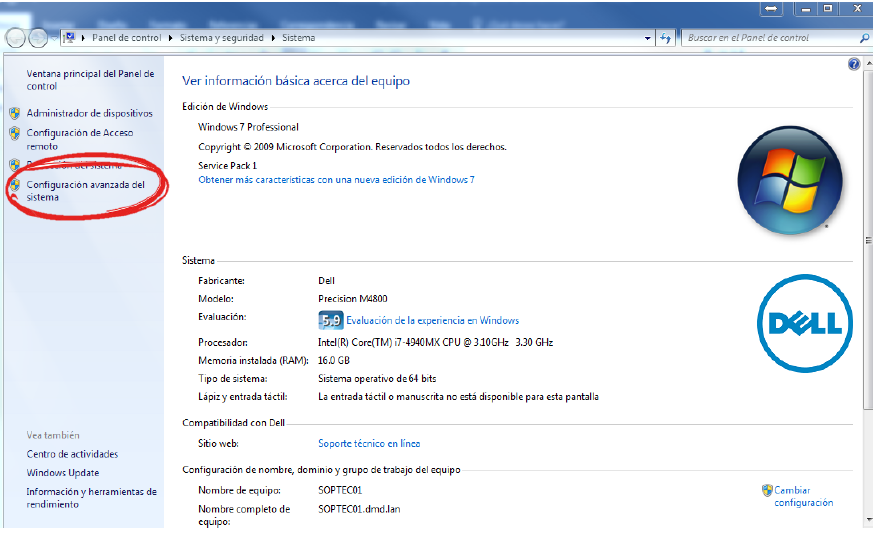This screenshot has width=877, height=537.
Task: Open Configuración de Acceso remoto
Action: pyautogui.click(x=79, y=139)
